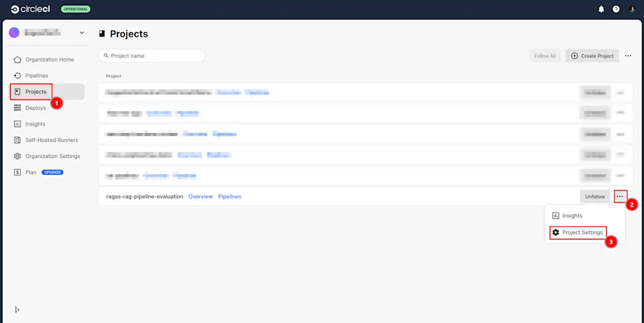Choose Project Settings from the dropdown menu
The height and width of the screenshot is (323, 644).
[579, 232]
